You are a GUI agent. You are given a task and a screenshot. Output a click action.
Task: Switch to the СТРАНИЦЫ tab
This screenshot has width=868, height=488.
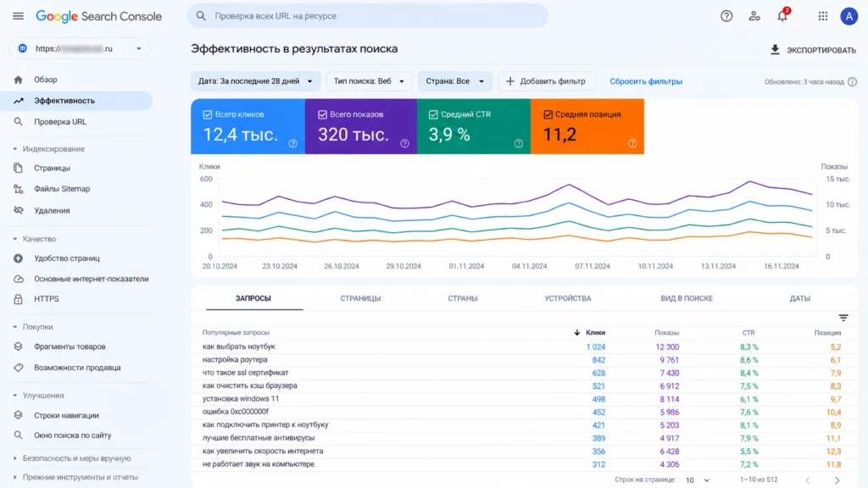point(360,298)
